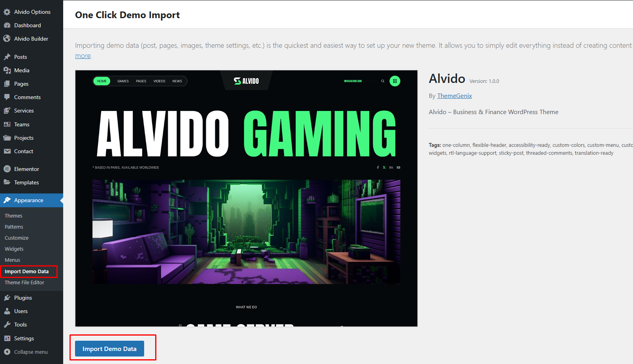Screen dimensions: 633x364
Task: Click the Dashboard gauge icon
Action: (7, 25)
